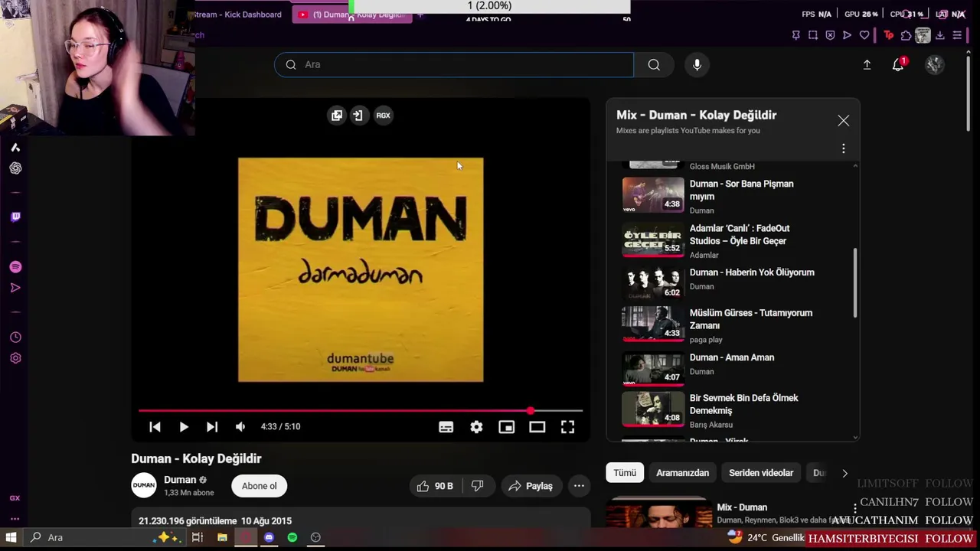The image size is (980, 551).
Task: Click Abone ol subscribe button
Action: (x=260, y=486)
